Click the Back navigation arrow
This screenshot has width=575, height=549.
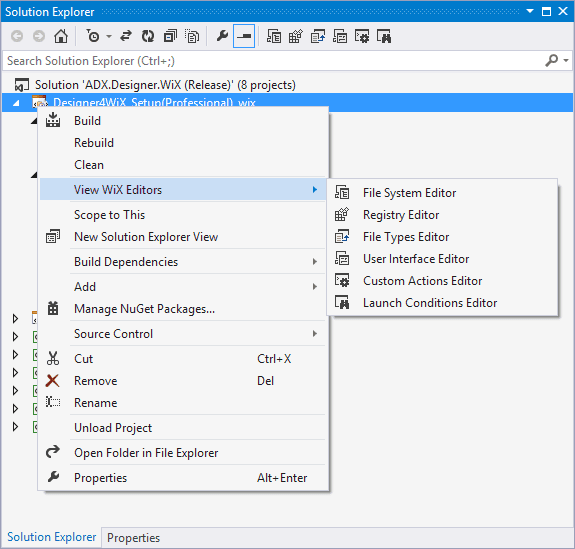pos(17,36)
